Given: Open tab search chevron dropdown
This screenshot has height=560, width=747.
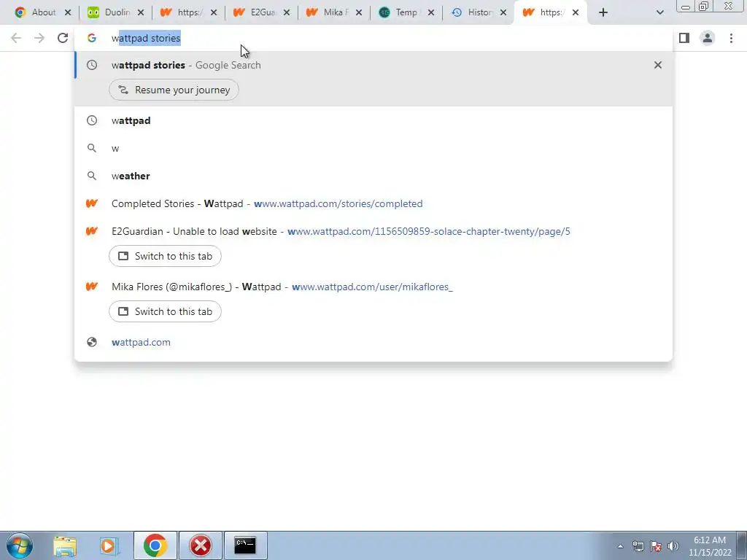Looking at the screenshot, I should click(659, 13).
